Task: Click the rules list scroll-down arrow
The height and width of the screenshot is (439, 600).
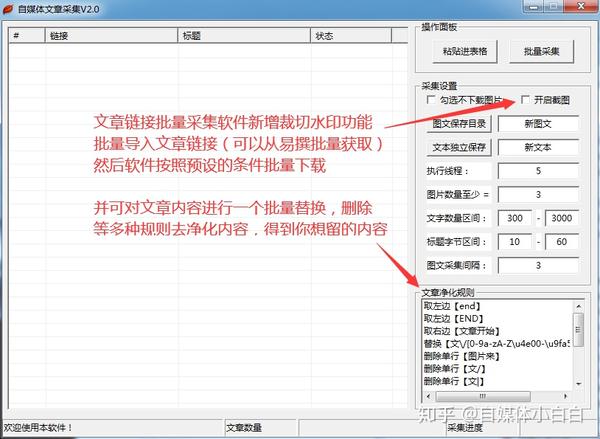Action: tap(579, 384)
